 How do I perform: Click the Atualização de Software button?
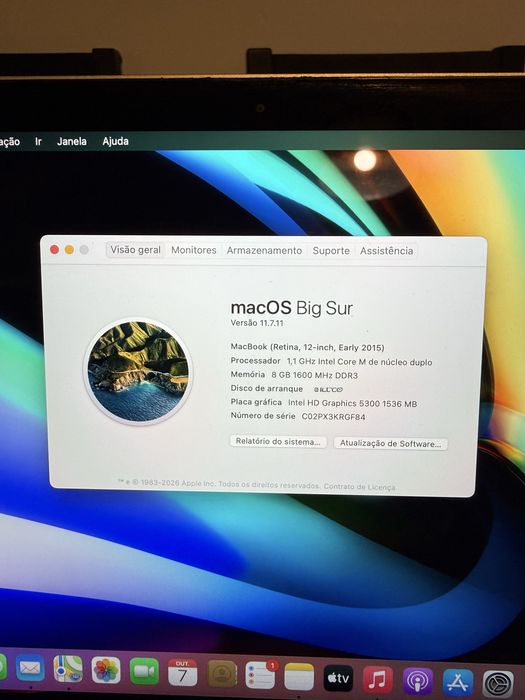(x=391, y=443)
